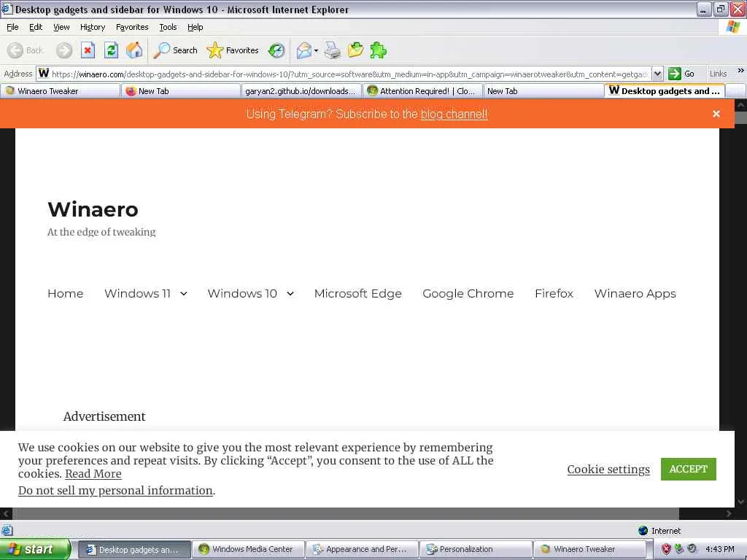Click the horizontal scrollbar right arrow
The image size is (747, 560).
pos(729,513)
